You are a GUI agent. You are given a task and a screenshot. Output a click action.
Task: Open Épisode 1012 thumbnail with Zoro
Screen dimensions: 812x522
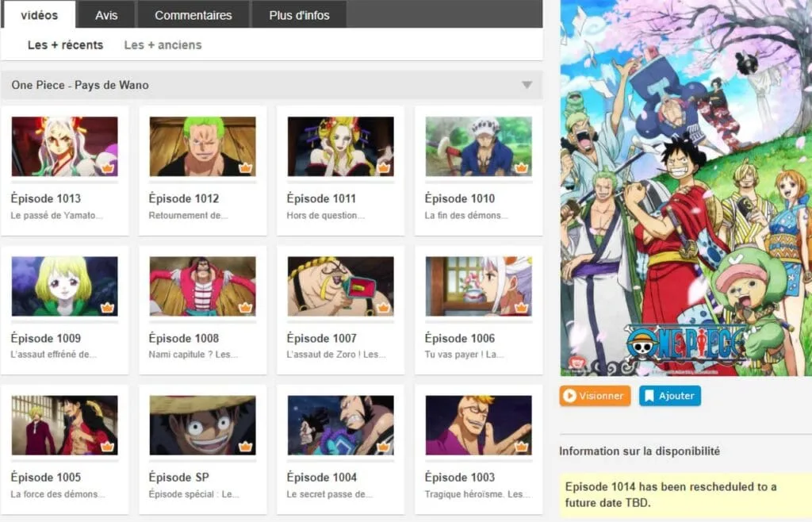point(202,147)
